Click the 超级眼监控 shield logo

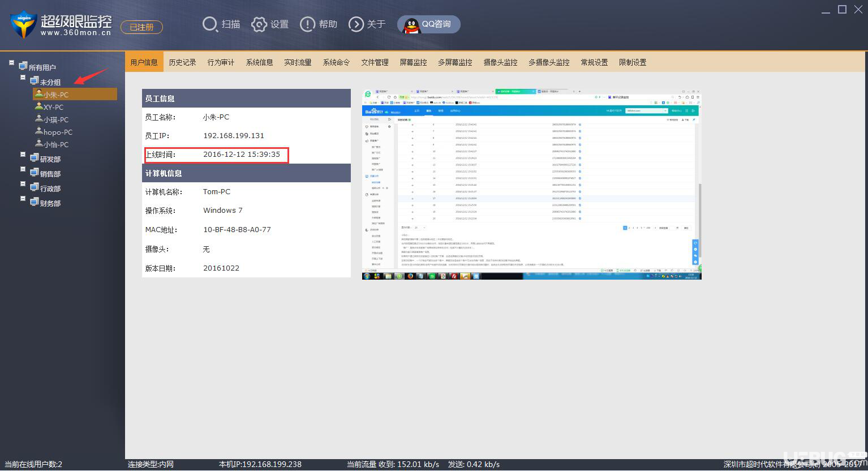(x=23, y=24)
